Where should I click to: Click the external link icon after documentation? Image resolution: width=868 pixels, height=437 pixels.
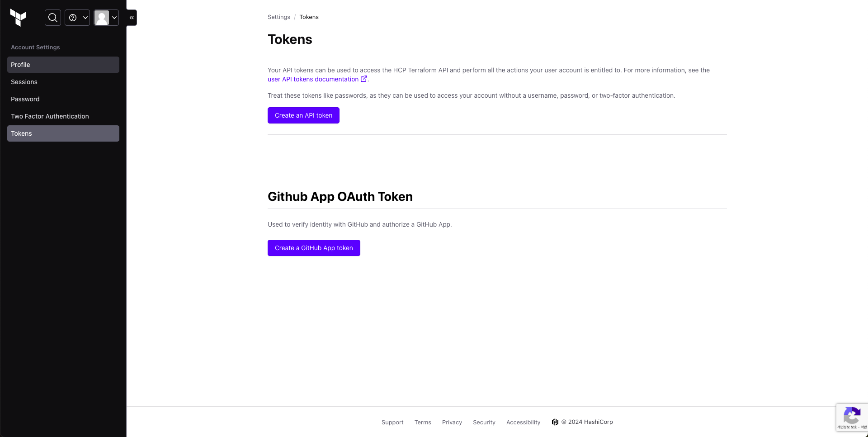tap(363, 79)
